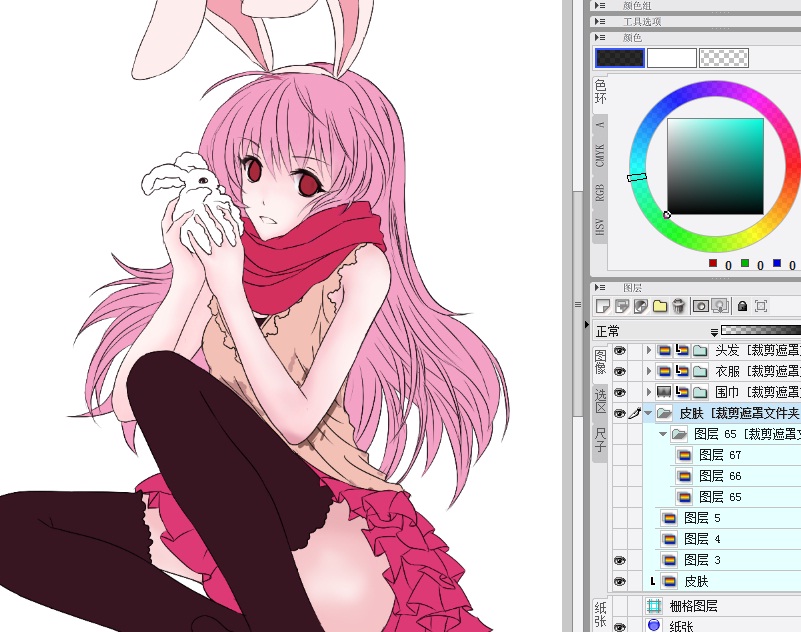Switch to the HSV color tab

pyautogui.click(x=600, y=226)
